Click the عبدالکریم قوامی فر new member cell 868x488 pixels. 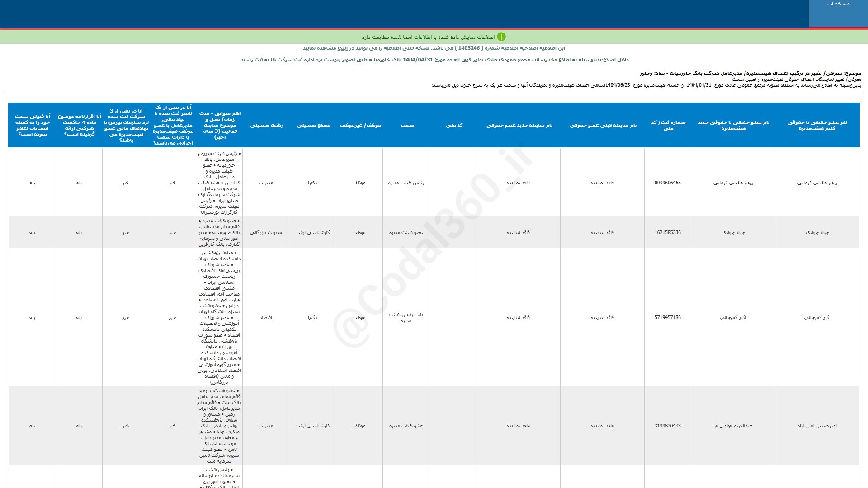coord(733,426)
